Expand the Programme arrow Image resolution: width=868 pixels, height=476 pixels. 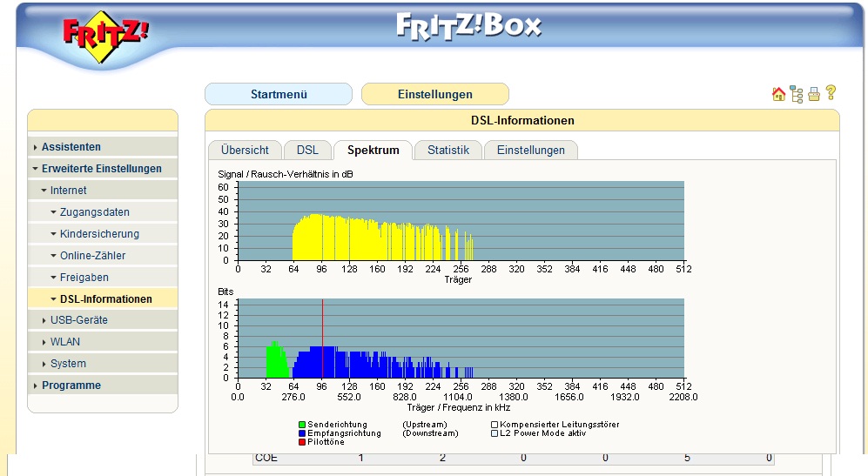click(x=35, y=385)
